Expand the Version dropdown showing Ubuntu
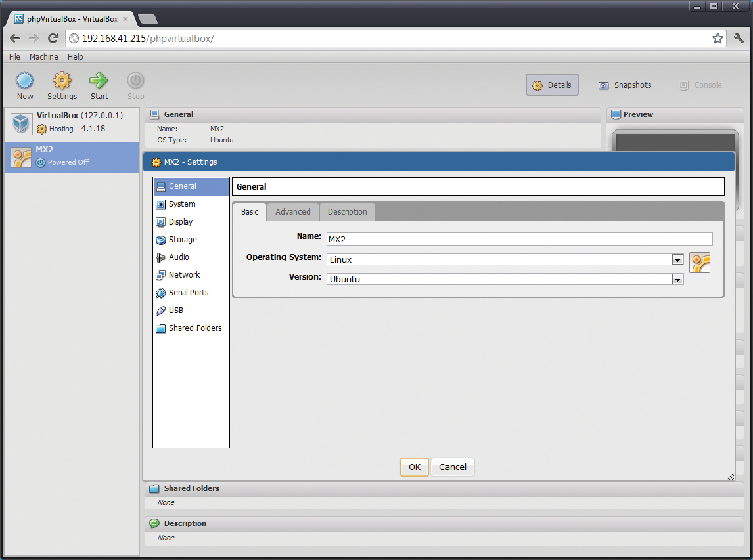The image size is (753, 560). pyautogui.click(x=677, y=279)
